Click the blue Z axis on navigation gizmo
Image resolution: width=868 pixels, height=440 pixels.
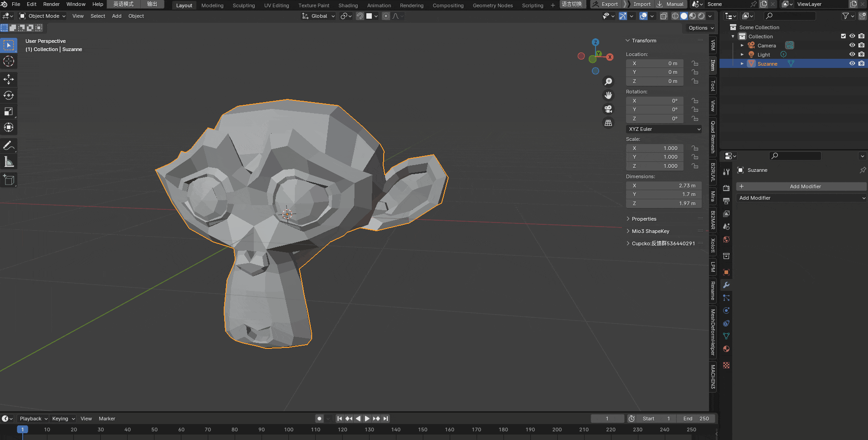coord(596,42)
